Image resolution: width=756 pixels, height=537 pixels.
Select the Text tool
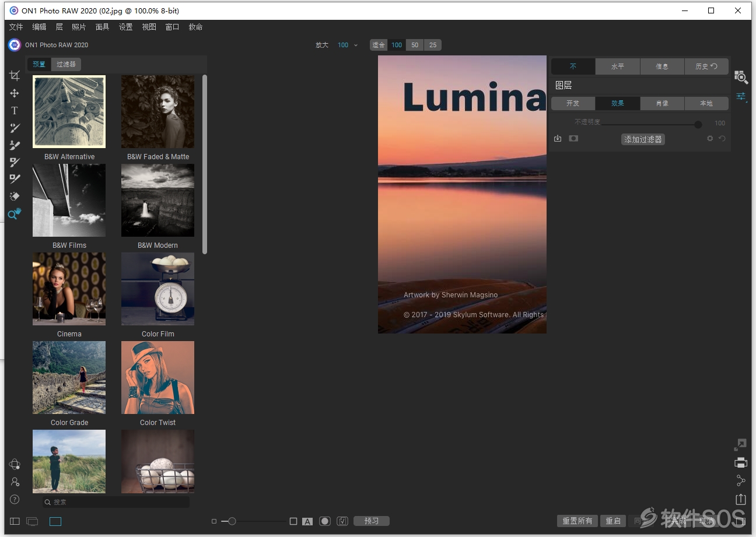pos(15,110)
